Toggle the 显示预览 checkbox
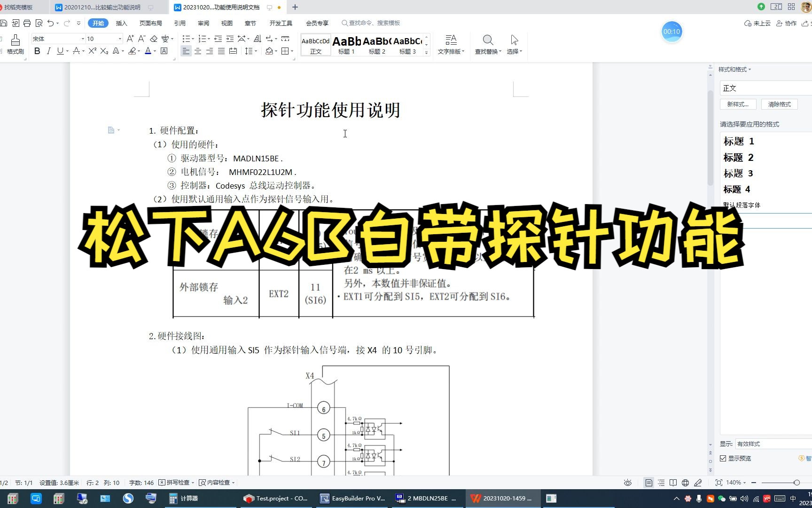The height and width of the screenshot is (508, 812). click(x=723, y=458)
